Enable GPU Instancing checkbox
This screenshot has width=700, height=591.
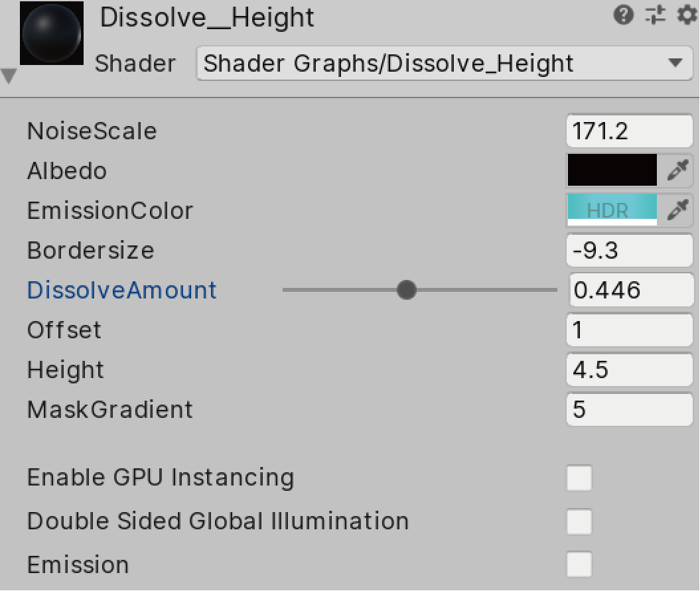(579, 478)
